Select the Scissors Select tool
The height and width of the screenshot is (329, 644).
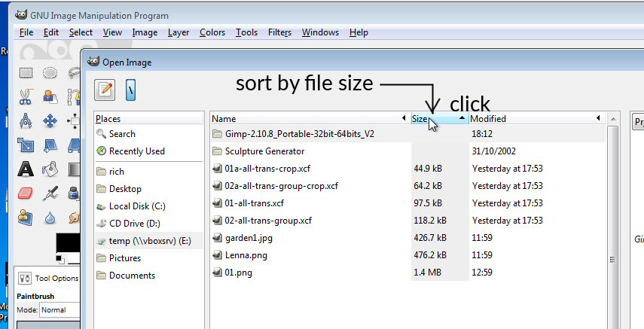(x=26, y=97)
